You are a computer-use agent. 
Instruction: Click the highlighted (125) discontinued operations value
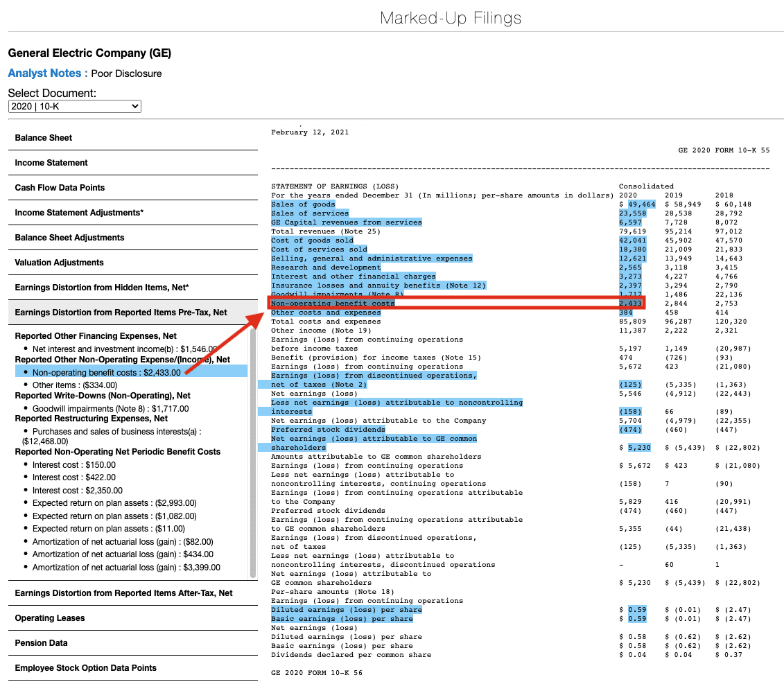click(631, 385)
